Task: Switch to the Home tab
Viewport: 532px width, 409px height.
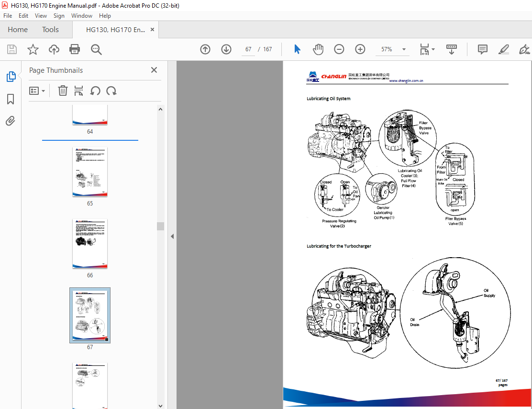Action: [18, 30]
